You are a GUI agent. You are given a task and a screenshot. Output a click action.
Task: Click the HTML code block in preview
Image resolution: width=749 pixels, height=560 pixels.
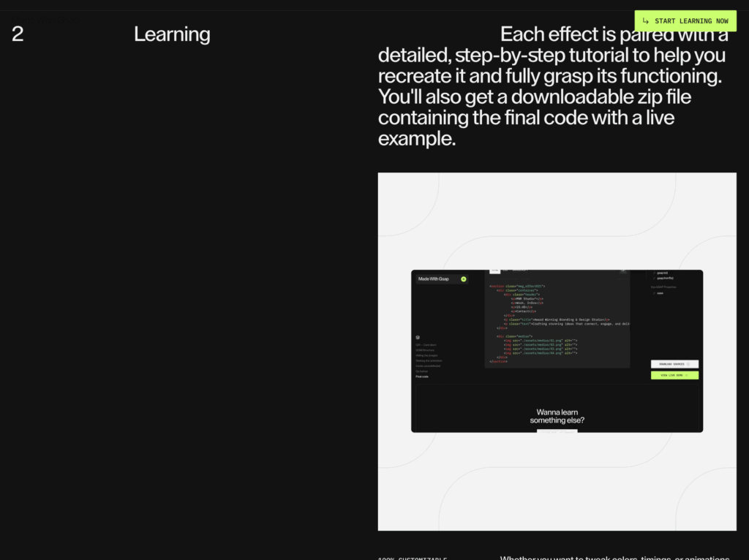tap(556, 322)
